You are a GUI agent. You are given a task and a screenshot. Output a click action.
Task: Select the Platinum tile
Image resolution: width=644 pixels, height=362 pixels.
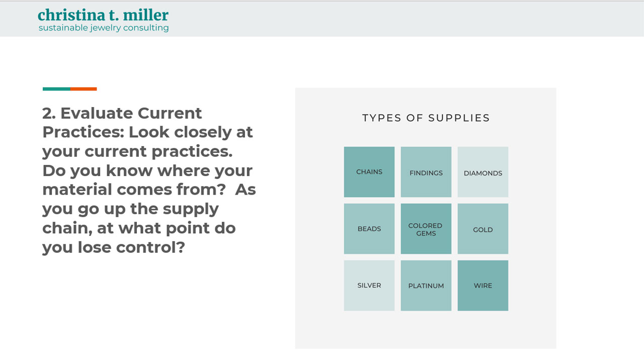426,286
